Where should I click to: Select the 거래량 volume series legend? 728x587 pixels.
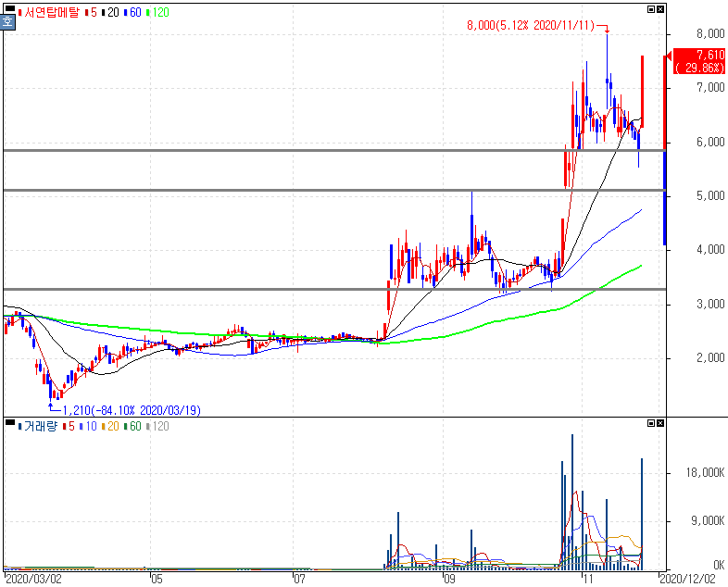(x=38, y=426)
